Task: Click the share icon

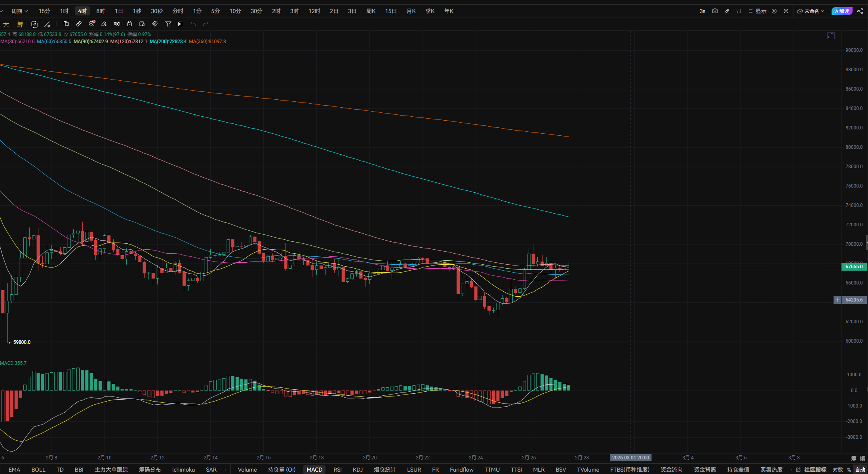Action: pos(860,11)
